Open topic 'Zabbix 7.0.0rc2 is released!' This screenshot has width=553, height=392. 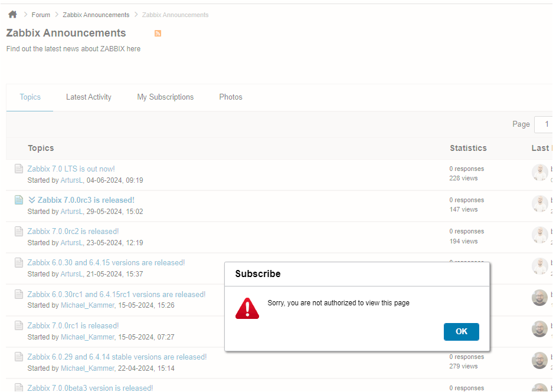pos(73,232)
